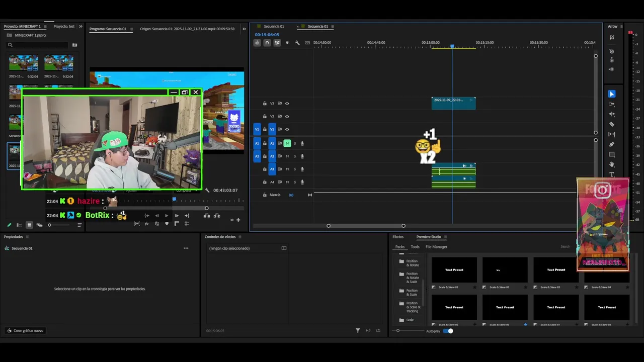Switch to the Efectos tab

pyautogui.click(x=398, y=237)
